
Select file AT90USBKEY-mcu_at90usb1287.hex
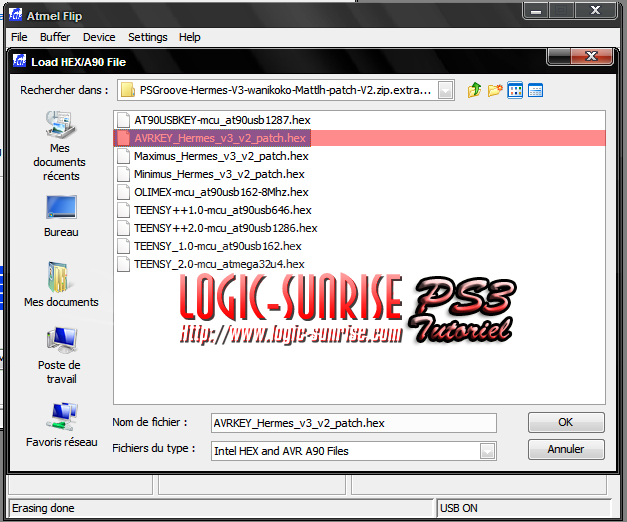click(222, 120)
